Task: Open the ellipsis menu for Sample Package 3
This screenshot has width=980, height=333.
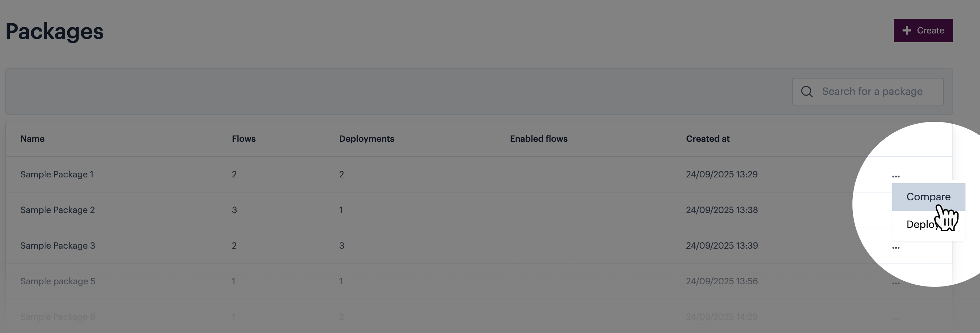Action: [x=896, y=248]
